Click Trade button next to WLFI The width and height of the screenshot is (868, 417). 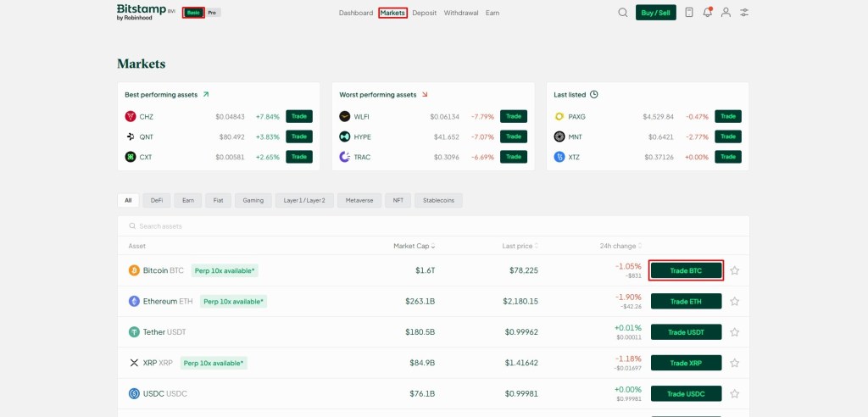[x=514, y=116]
